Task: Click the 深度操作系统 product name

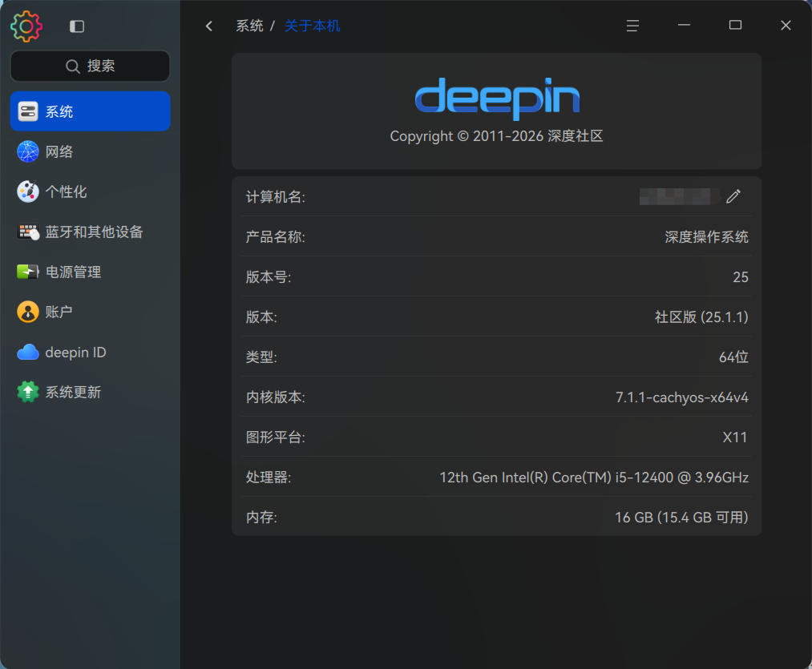Action: point(706,237)
